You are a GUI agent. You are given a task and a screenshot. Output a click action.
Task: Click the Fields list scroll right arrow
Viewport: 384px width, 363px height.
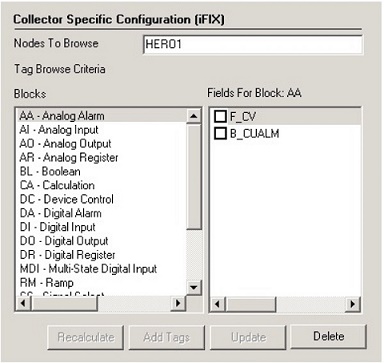click(353, 304)
